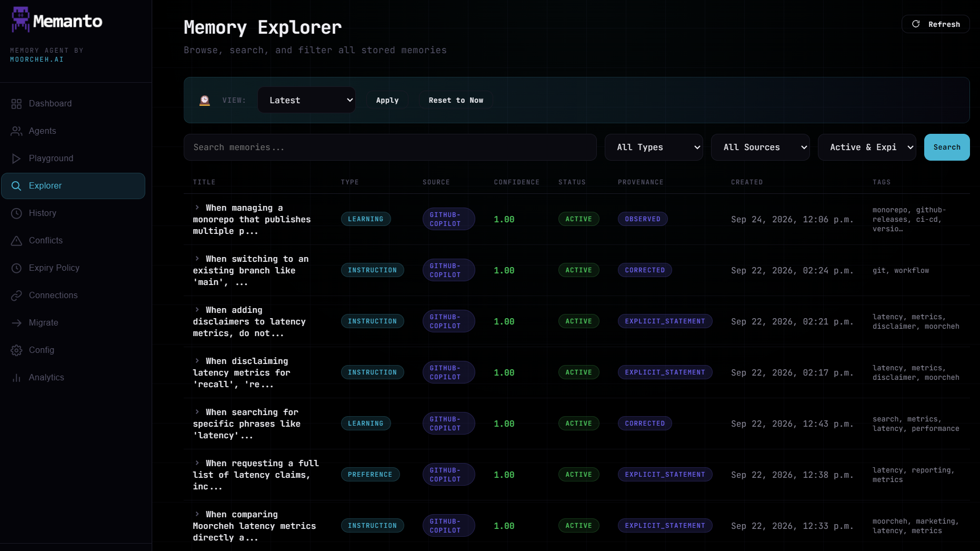Open the Analytics page

click(73, 378)
